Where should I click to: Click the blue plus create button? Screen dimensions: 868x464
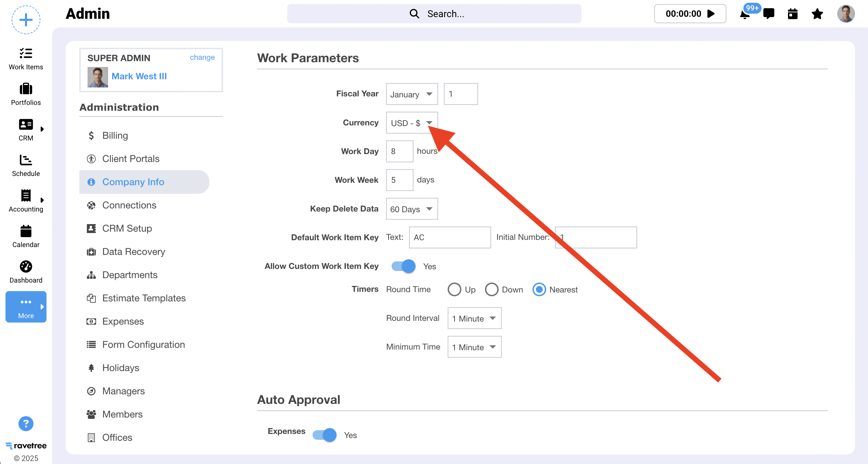[26, 20]
